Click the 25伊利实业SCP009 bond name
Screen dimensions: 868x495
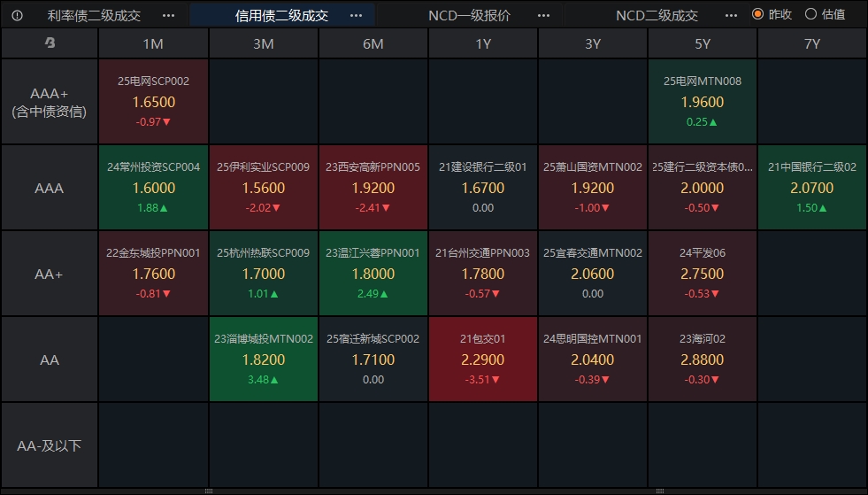click(x=264, y=166)
